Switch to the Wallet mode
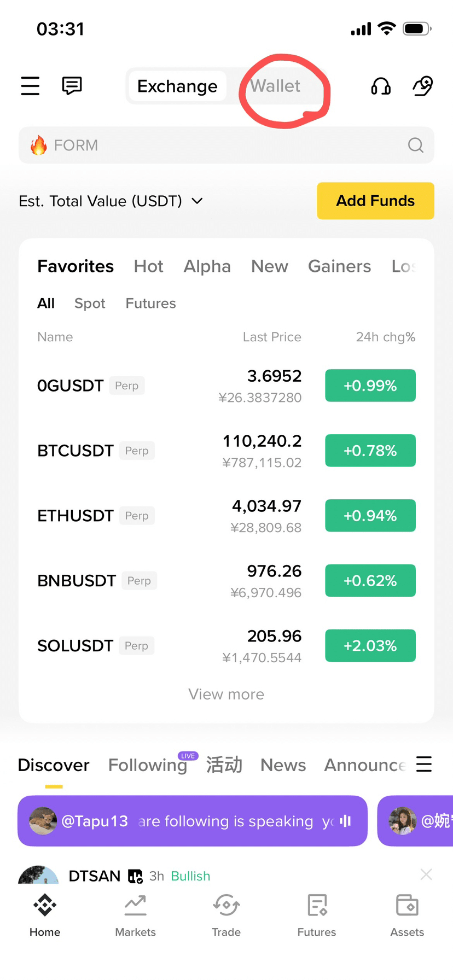 click(275, 86)
